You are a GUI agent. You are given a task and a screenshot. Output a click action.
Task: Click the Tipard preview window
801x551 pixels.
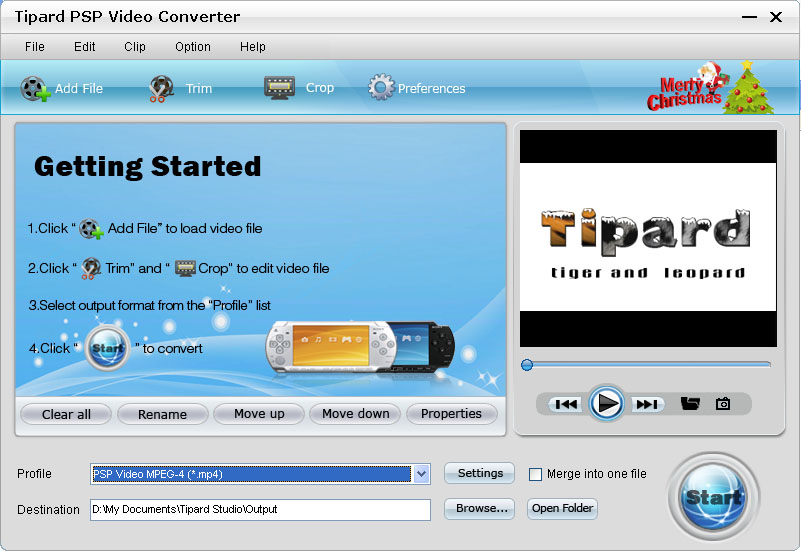(x=648, y=238)
